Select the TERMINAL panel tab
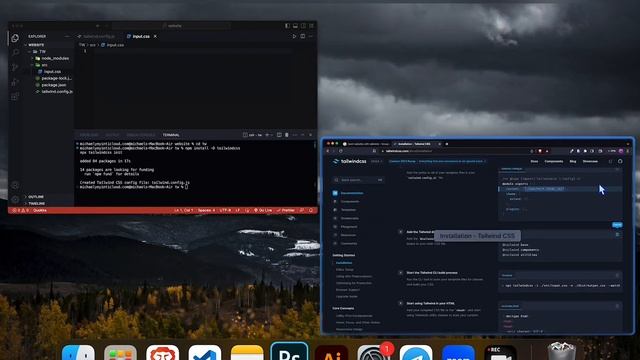The height and width of the screenshot is (360, 640). (x=171, y=135)
